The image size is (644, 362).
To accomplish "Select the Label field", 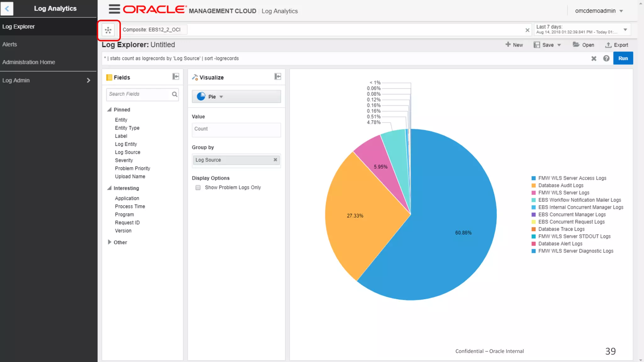I will 121,136.
